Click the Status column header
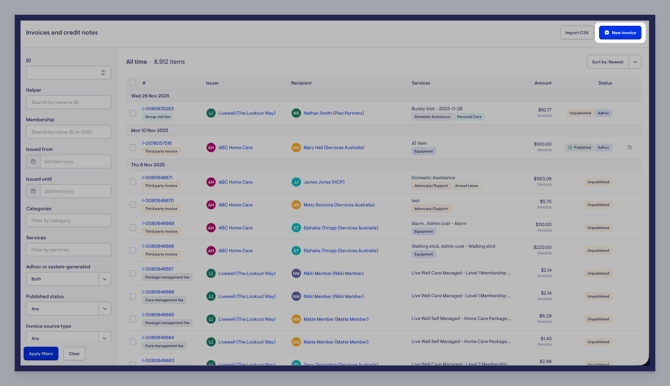 (605, 83)
